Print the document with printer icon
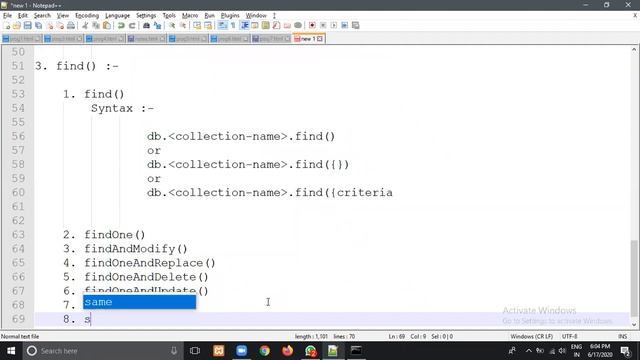The height and width of the screenshot is (360, 640). 71,25
